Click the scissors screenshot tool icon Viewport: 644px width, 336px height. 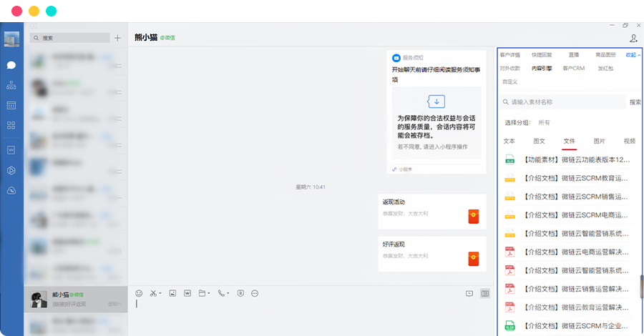tap(153, 293)
